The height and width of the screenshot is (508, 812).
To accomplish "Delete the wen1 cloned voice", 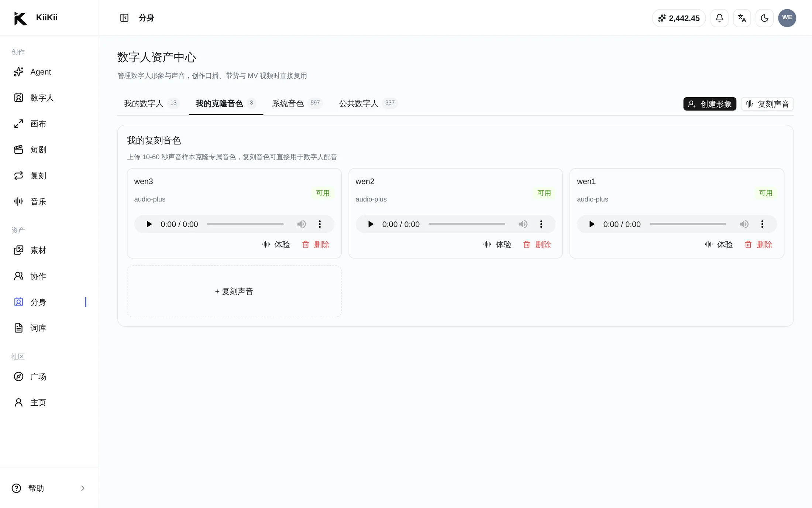I will [758, 245].
